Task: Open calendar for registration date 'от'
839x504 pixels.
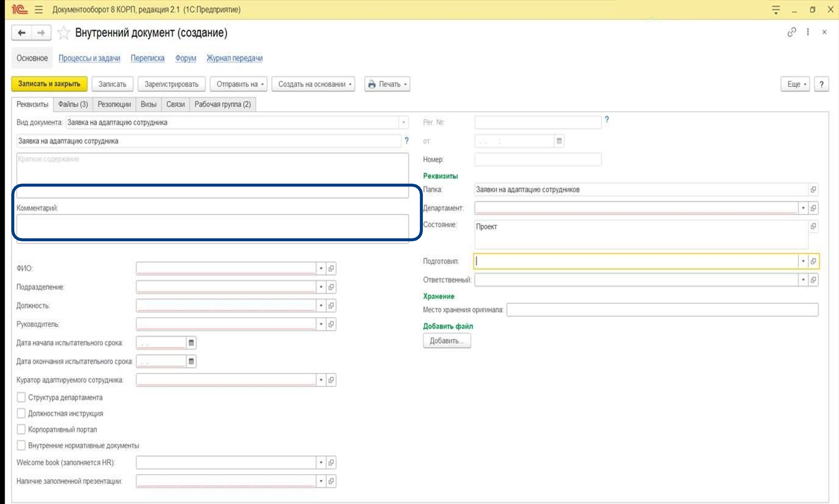Action: click(559, 141)
